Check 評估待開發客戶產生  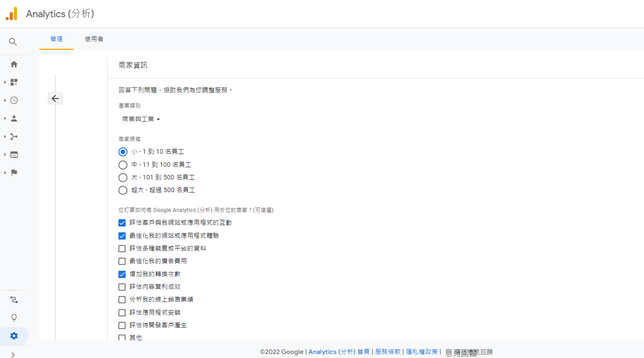(x=122, y=325)
